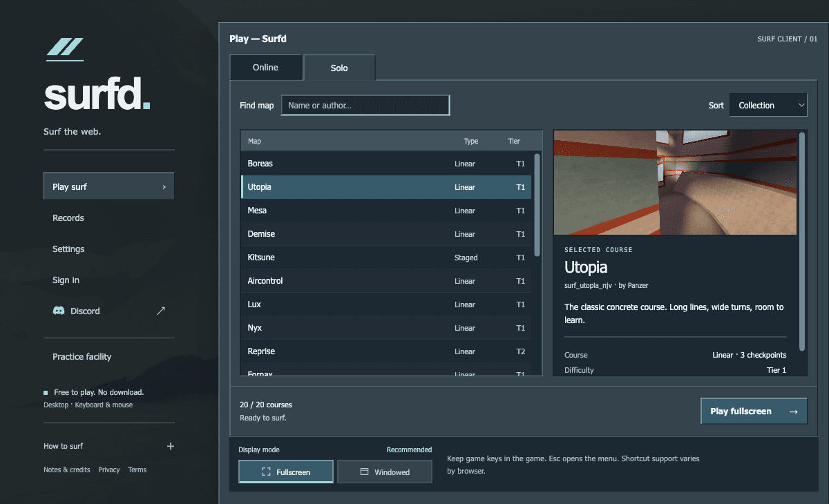
Task: Select the Demise map row
Action: [386, 234]
